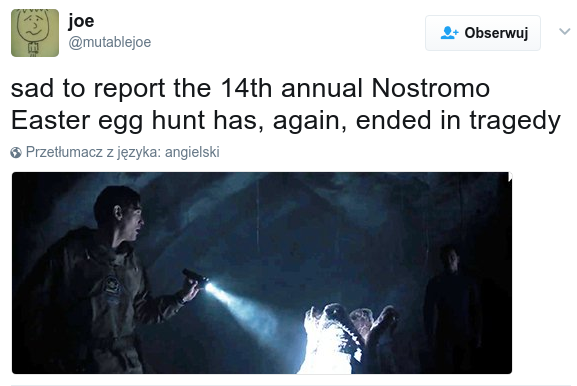This screenshot has width=577, height=386.
Task: Click the person-plus icon inside Obserwuj
Action: click(449, 33)
